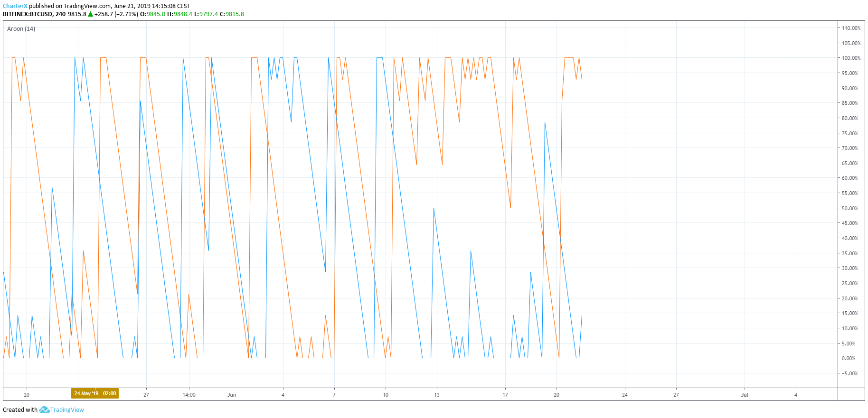Click the TradingView cloud logo icon
The image size is (868, 418).
click(x=44, y=409)
